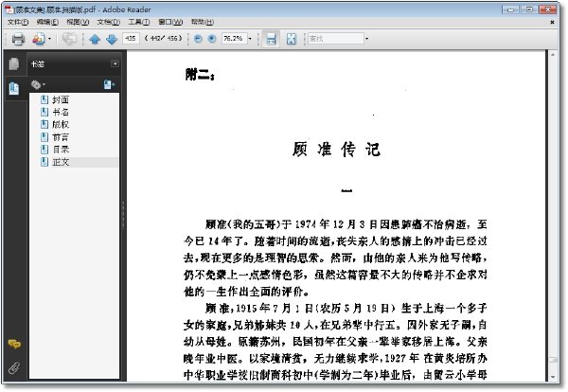
Task: Click the expand current bookmark icon
Action: 109,85
